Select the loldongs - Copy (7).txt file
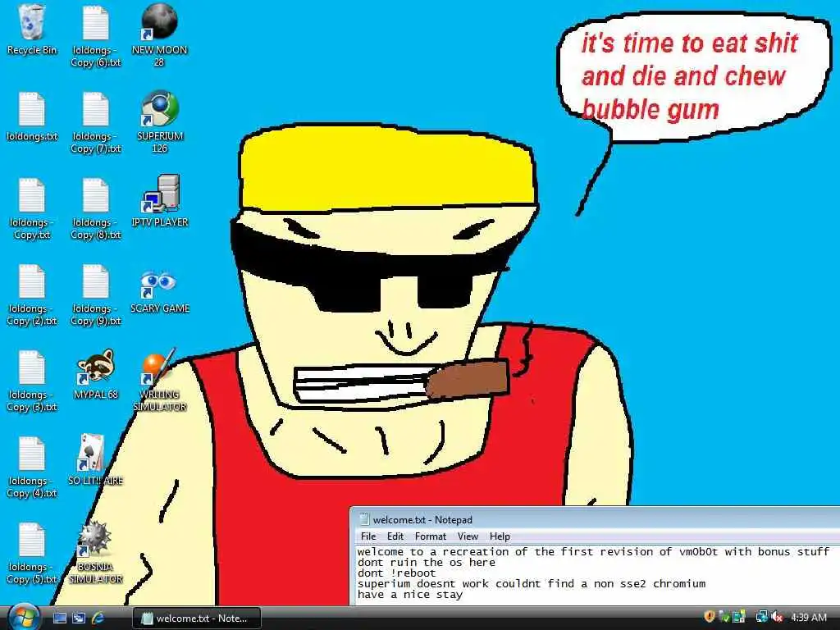840x630 pixels. [95, 123]
